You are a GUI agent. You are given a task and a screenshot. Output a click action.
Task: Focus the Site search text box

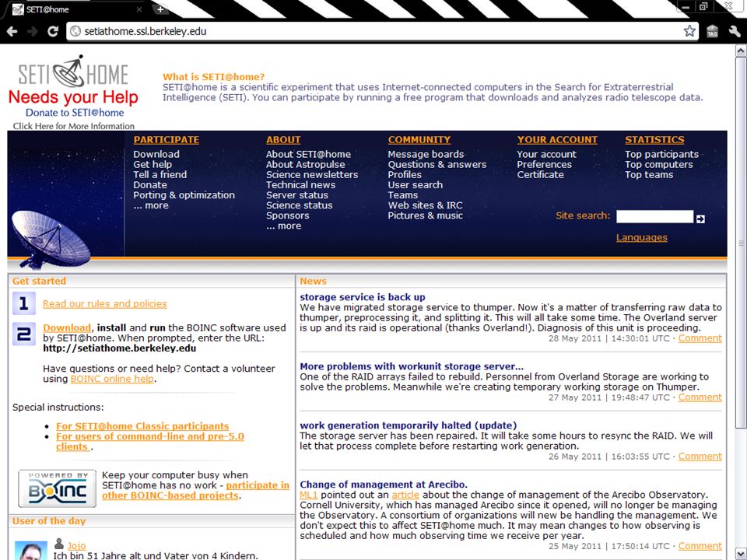654,216
